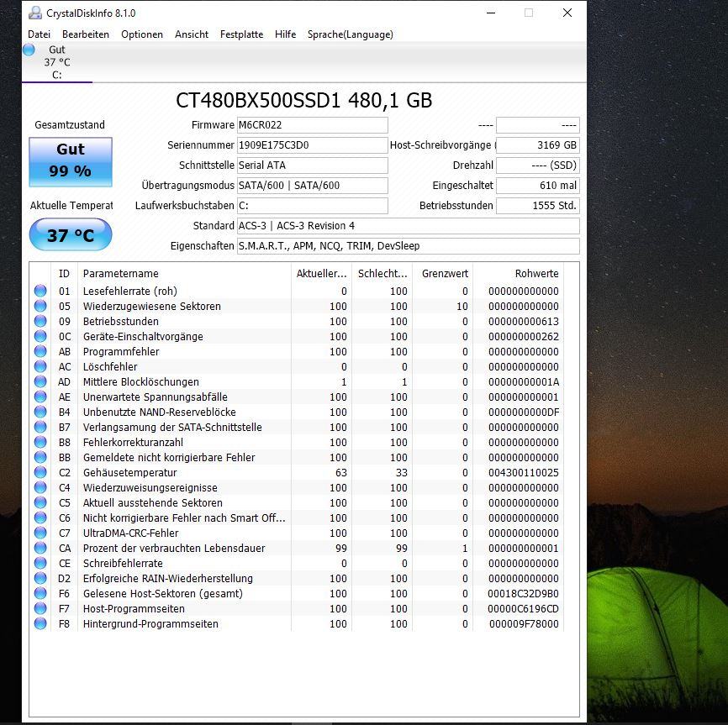
Task: Click status orb for Unbenutzte NAND-Reserveblöcke
Action: pos(40,412)
